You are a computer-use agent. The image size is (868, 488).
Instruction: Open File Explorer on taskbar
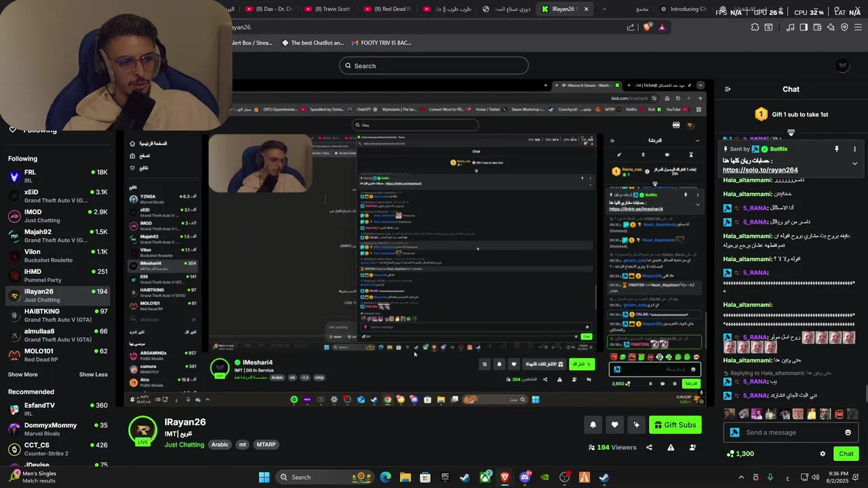pos(405,477)
